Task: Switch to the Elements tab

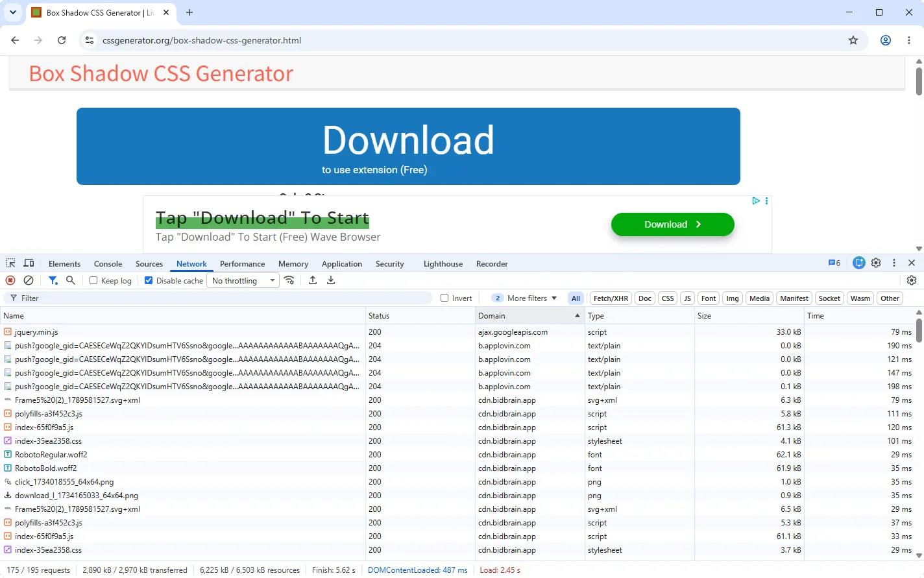Action: pos(64,263)
